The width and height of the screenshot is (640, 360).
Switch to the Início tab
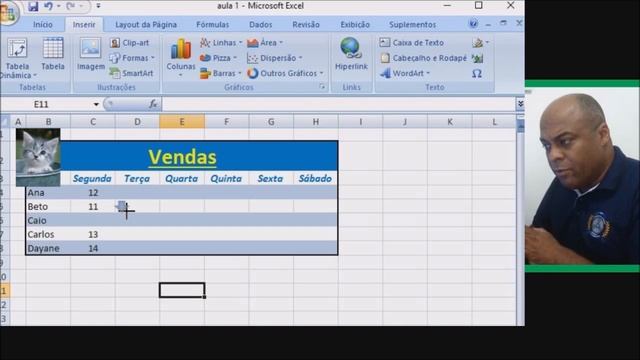[43, 25]
